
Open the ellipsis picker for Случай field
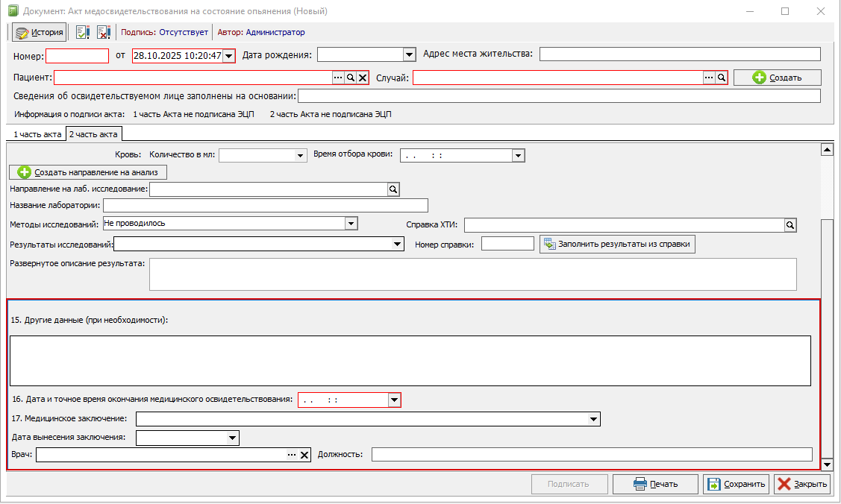pos(708,78)
